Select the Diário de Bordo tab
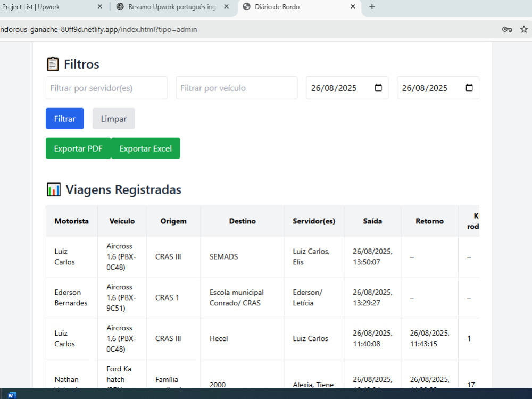This screenshot has width=532, height=399. coord(300,7)
